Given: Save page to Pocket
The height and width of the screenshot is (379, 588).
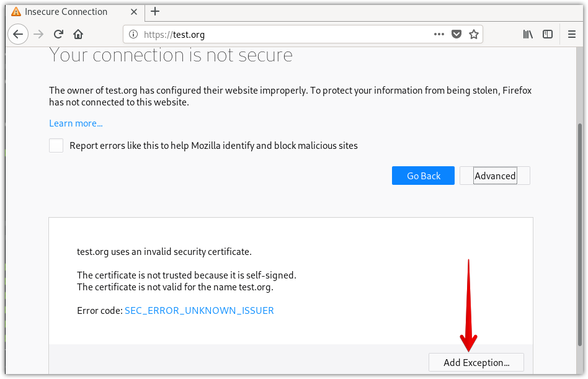Looking at the screenshot, I should (x=457, y=35).
